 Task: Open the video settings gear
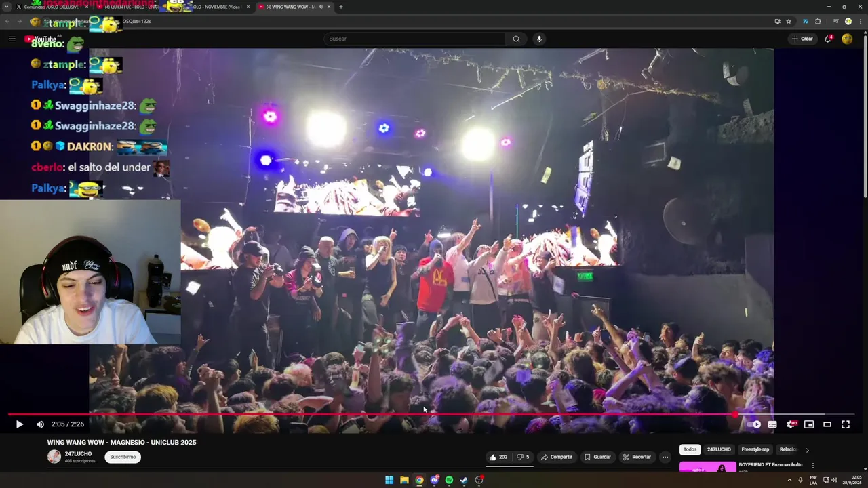click(x=791, y=424)
